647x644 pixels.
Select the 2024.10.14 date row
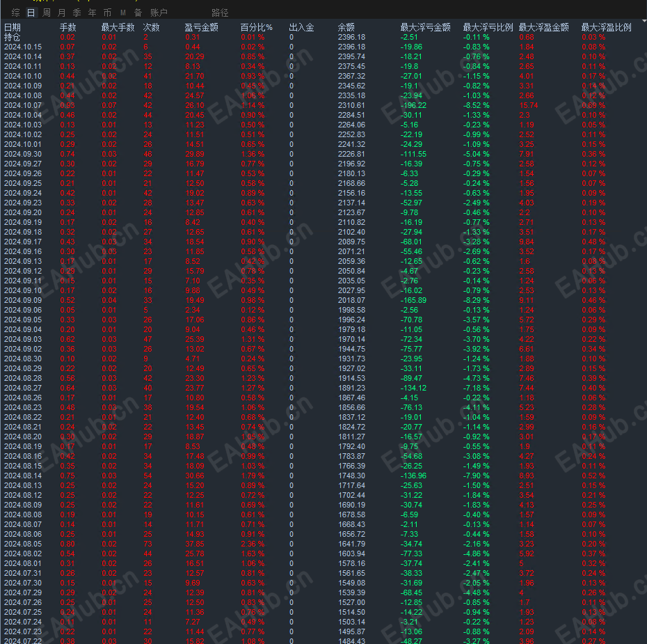pyautogui.click(x=323, y=56)
